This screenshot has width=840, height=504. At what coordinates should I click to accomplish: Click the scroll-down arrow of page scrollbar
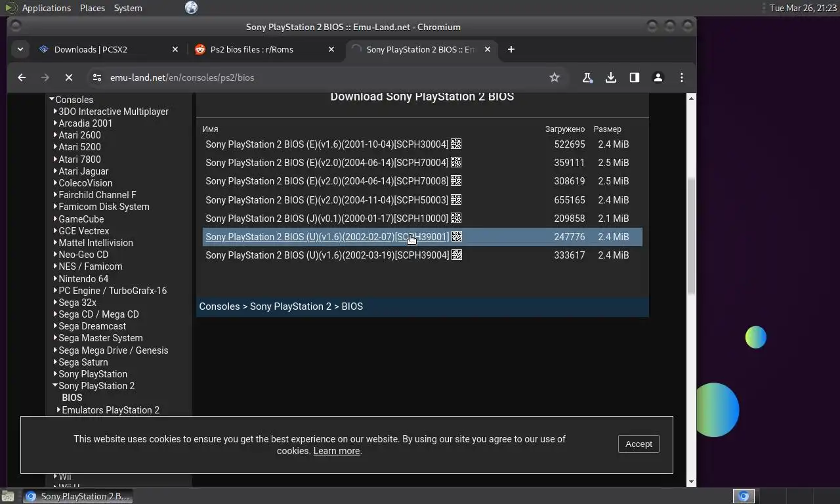691,482
